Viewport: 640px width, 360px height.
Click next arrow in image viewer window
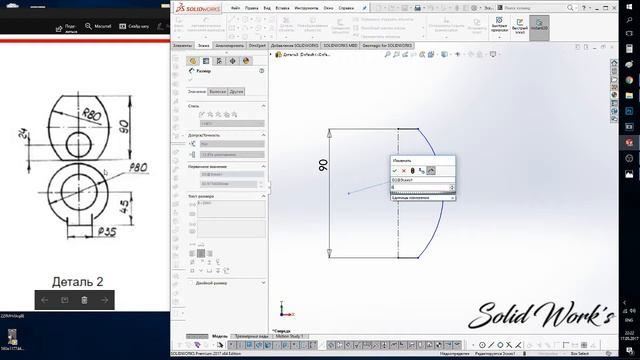(x=104, y=300)
